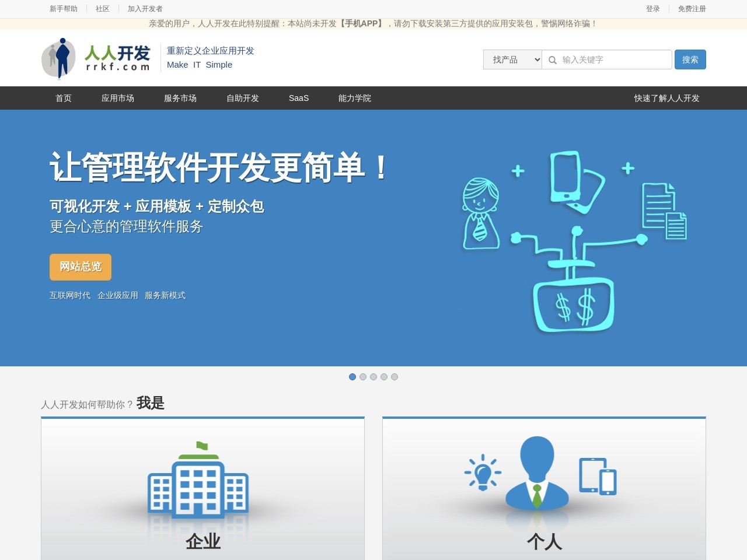Click the orange 网站总览 button
Image resolution: width=747 pixels, height=560 pixels.
coord(81,267)
